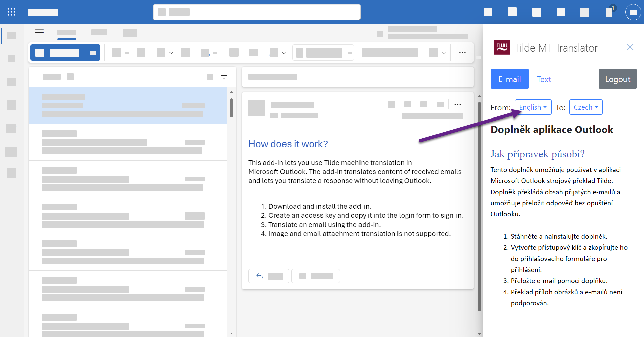This screenshot has width=644, height=337.
Task: Select the first ribbon tab with underline
Action: tap(67, 33)
